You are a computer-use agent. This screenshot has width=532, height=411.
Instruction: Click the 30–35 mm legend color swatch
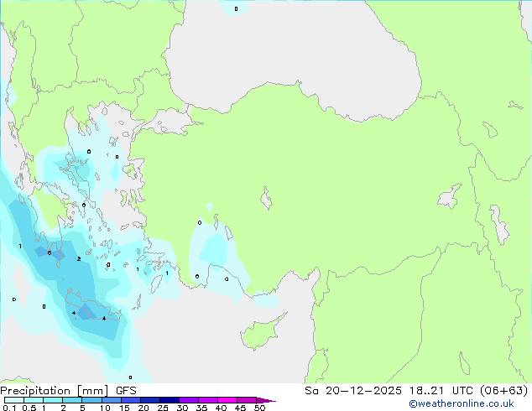189,400
